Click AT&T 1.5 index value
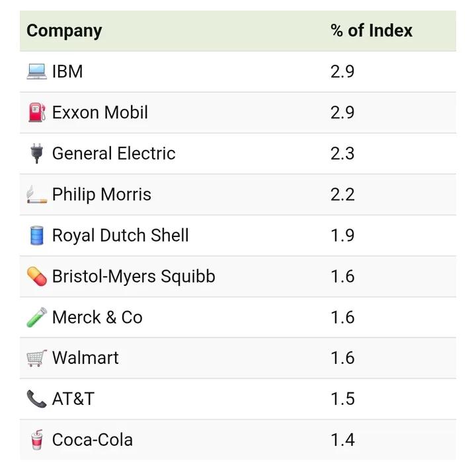This screenshot has height=467, width=476. pyautogui.click(x=342, y=399)
